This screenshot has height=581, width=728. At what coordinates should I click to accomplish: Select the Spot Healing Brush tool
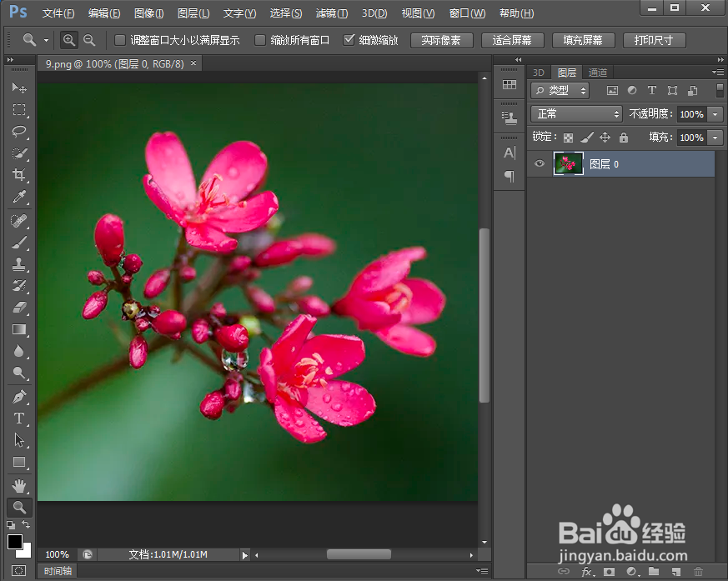point(19,220)
